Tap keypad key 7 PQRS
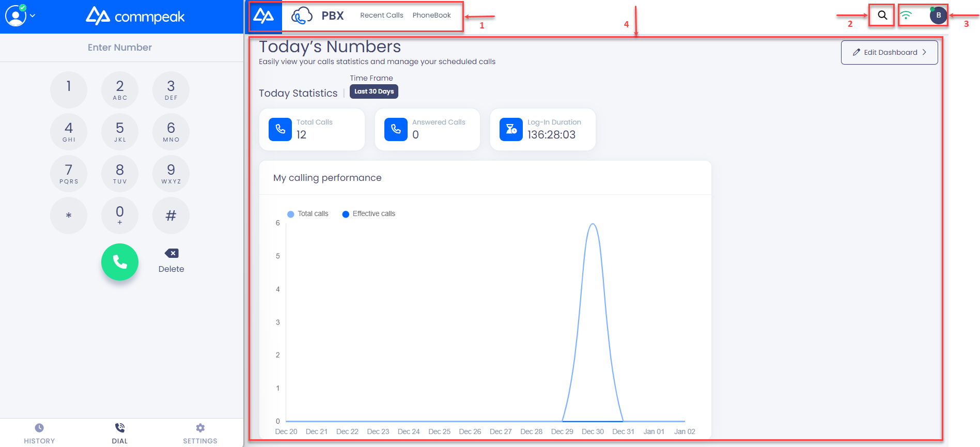Screen dimensions: 980x447 pyautogui.click(x=69, y=174)
